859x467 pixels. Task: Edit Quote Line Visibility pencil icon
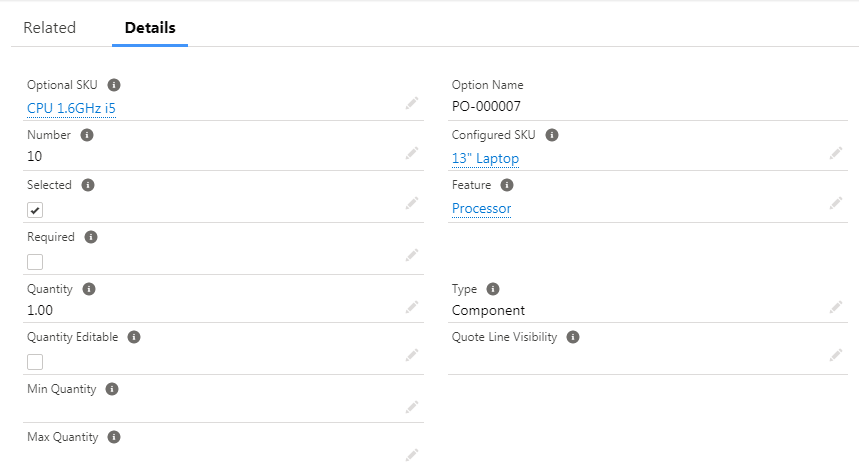[x=835, y=355]
